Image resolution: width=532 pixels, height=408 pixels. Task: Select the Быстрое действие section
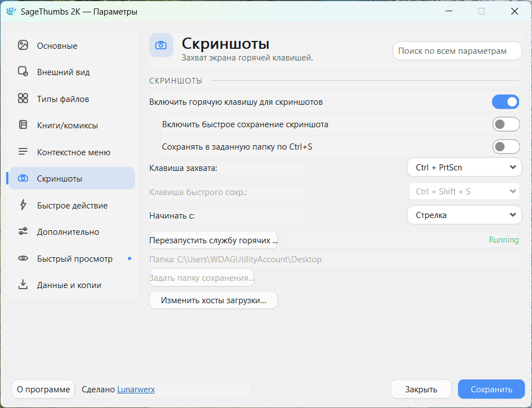[72, 205]
